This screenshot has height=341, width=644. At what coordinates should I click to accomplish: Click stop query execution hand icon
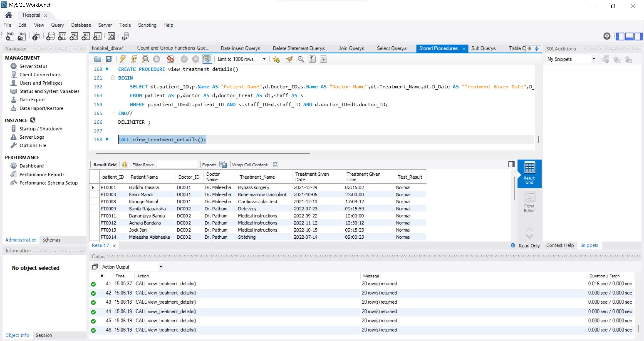(157, 59)
